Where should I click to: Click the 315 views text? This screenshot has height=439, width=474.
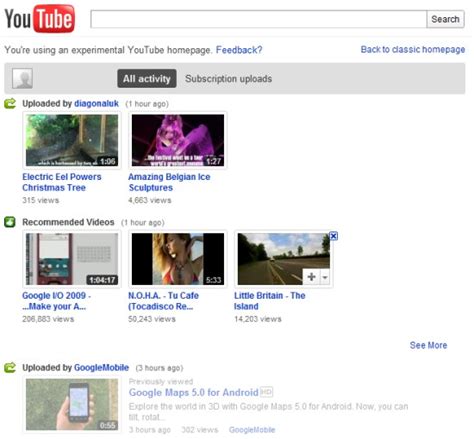click(40, 200)
